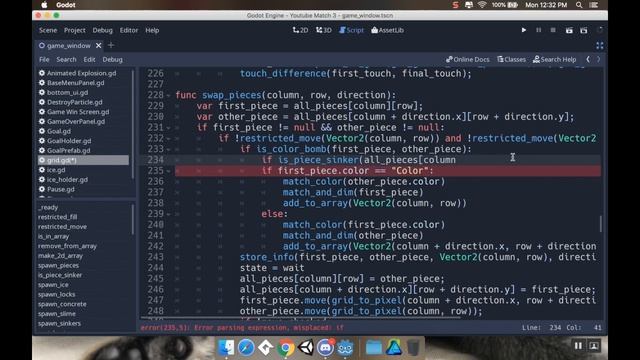Fold the code block at line 235

tap(169, 171)
